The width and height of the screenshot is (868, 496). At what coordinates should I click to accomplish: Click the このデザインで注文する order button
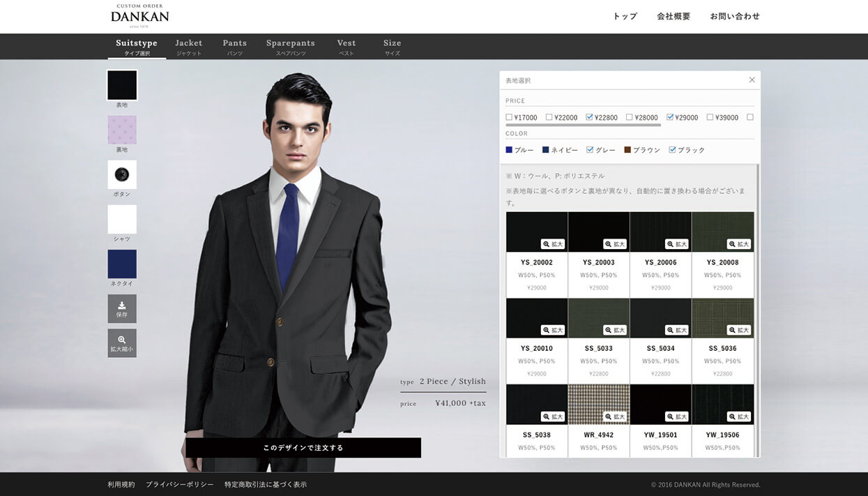point(303,448)
